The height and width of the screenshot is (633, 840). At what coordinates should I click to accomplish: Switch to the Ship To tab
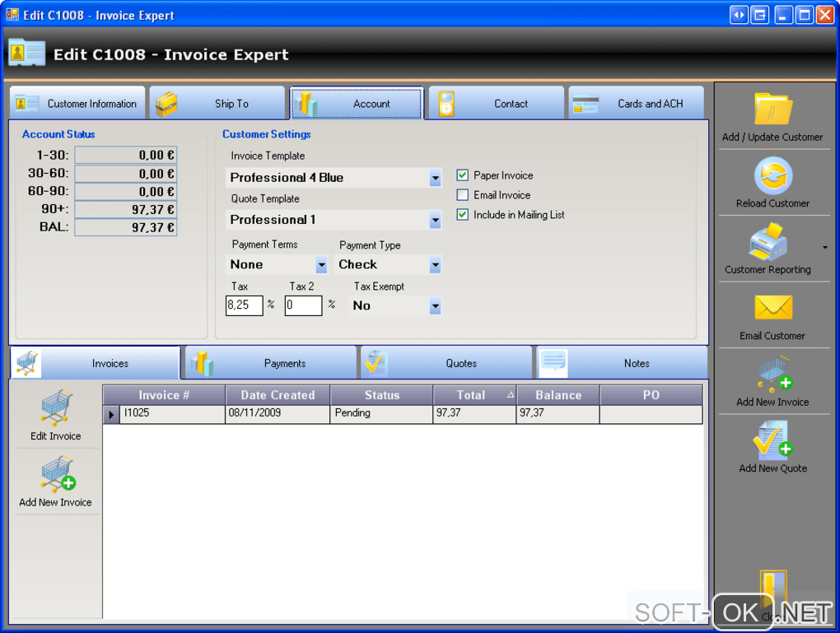pyautogui.click(x=217, y=104)
